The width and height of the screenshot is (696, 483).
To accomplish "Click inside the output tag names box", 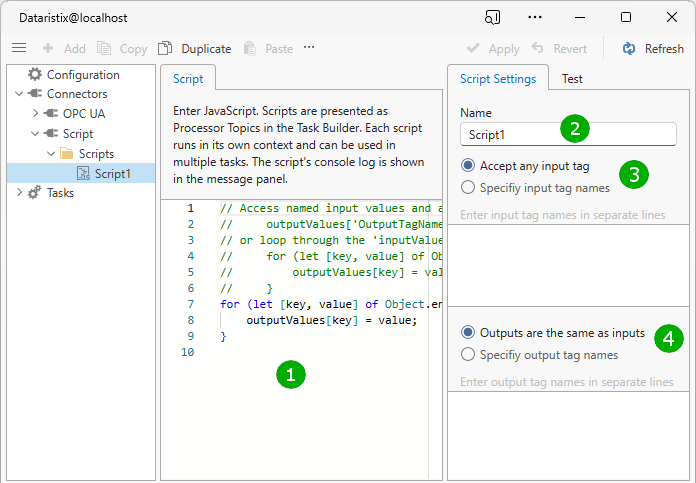I will [x=568, y=435].
